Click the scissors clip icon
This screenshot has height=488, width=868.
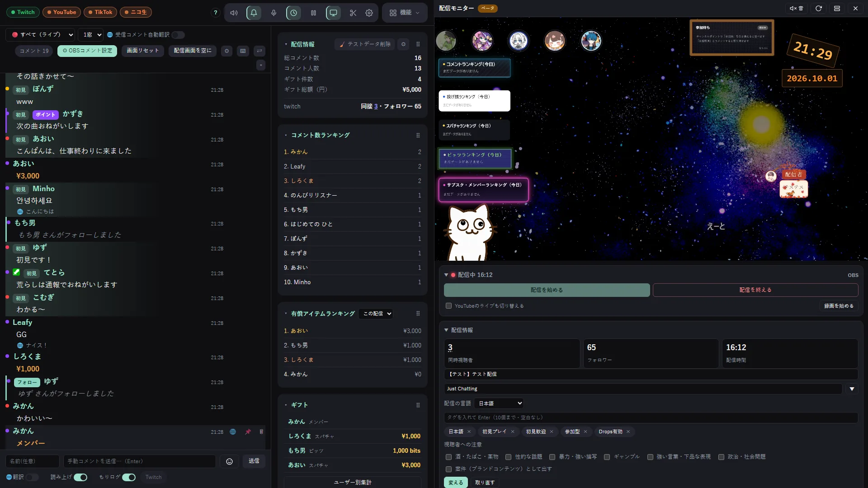point(353,13)
